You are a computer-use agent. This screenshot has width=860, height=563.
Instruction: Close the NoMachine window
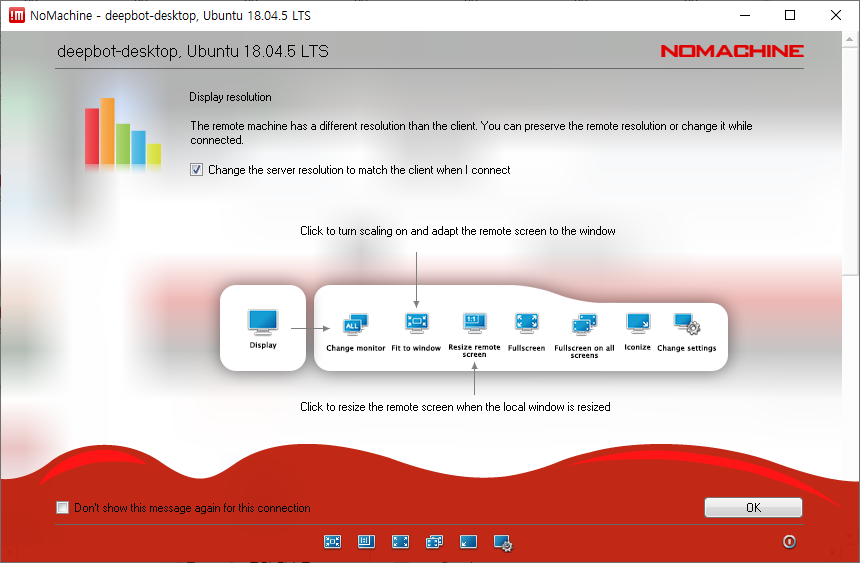[835, 15]
